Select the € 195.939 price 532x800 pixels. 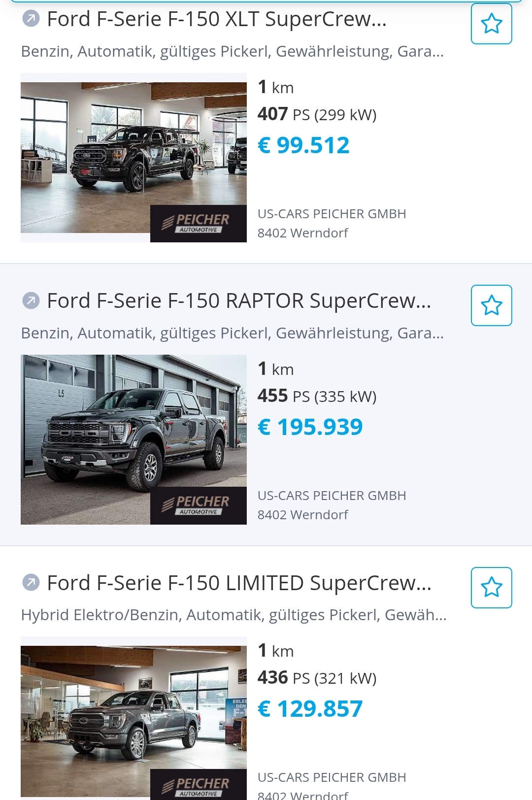tap(310, 427)
